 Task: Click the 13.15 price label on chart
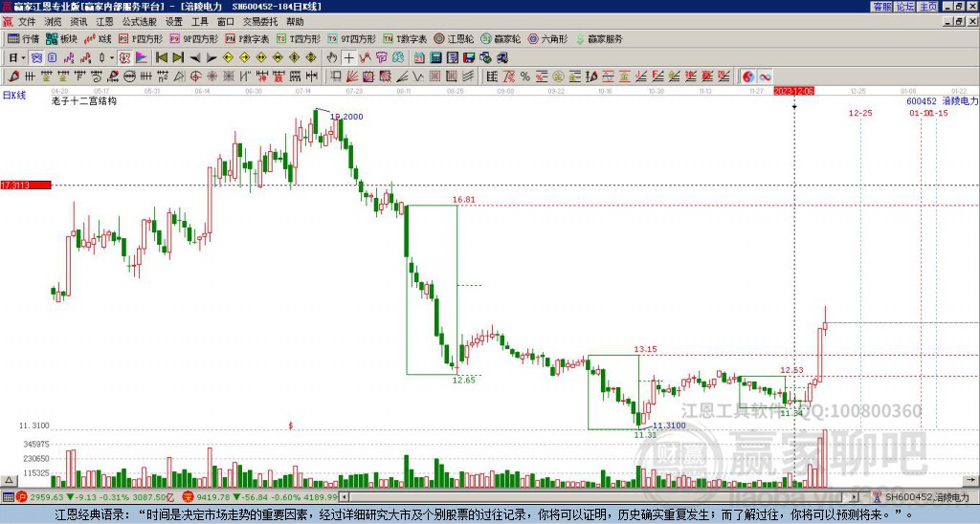pos(646,349)
